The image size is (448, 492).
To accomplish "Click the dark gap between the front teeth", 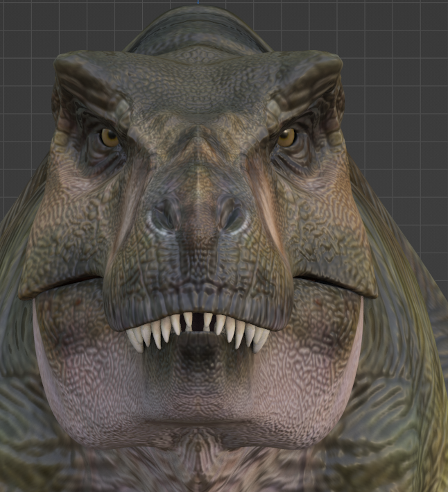I will 198,323.
